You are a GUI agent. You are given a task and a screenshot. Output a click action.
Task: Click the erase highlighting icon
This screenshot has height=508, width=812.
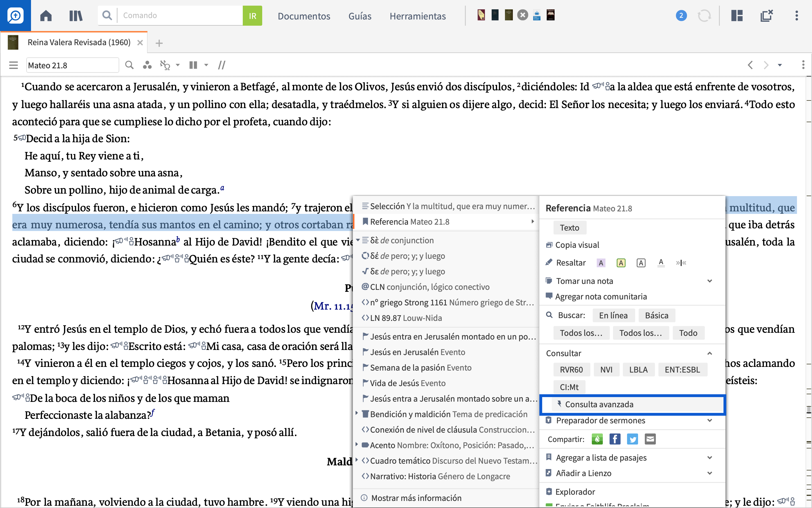(x=681, y=263)
